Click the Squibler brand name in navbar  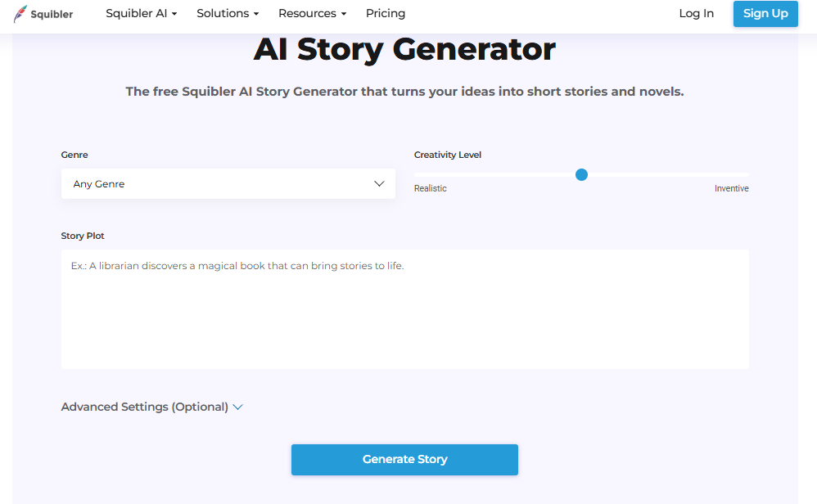click(51, 13)
